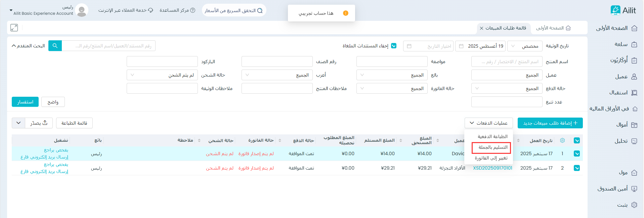Screen dimensions: 644x218
Task: Open the حالة الشحن dropdown
Action: (x=162, y=75)
